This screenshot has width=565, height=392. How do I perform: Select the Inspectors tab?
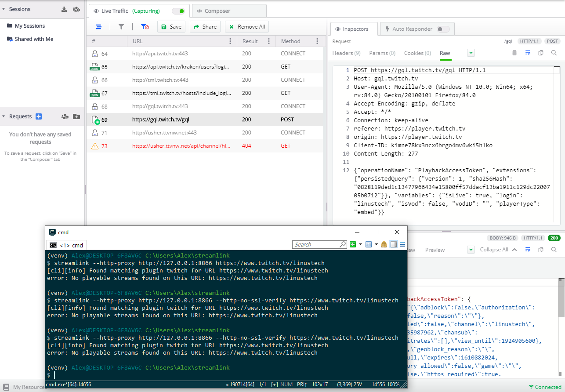point(354,29)
